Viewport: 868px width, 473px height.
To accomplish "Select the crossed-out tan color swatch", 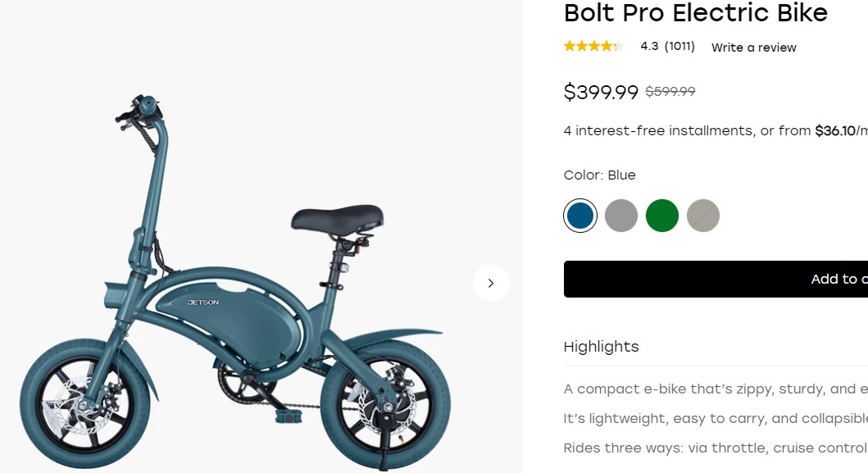I will point(703,216).
